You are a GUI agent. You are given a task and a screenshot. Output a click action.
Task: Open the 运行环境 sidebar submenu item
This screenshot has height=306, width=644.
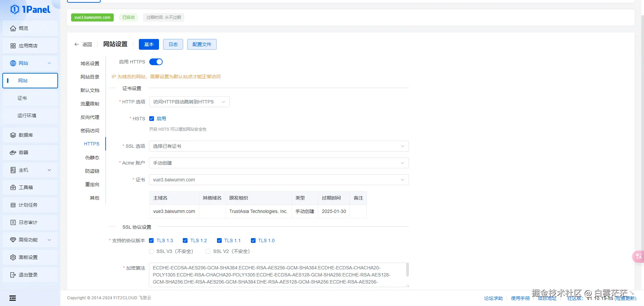tap(30, 116)
